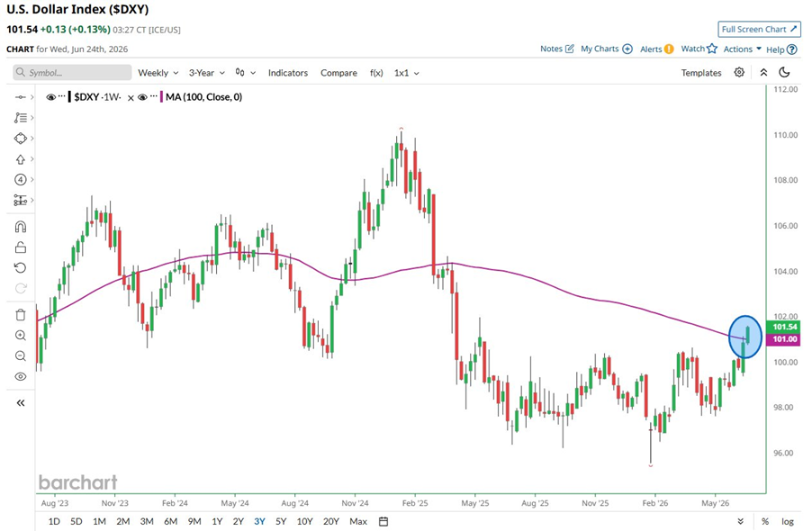
Task: Expand the measurement tool submenu arrow
Action: [32, 201]
